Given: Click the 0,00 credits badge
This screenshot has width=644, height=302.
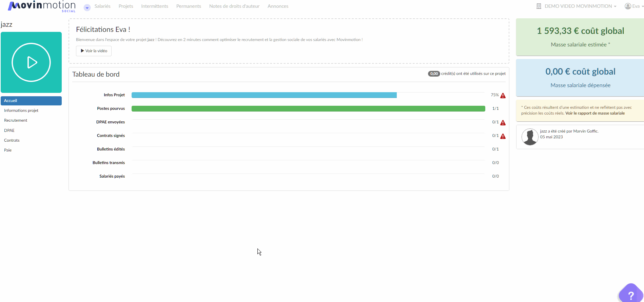Looking at the screenshot, I should (434, 74).
